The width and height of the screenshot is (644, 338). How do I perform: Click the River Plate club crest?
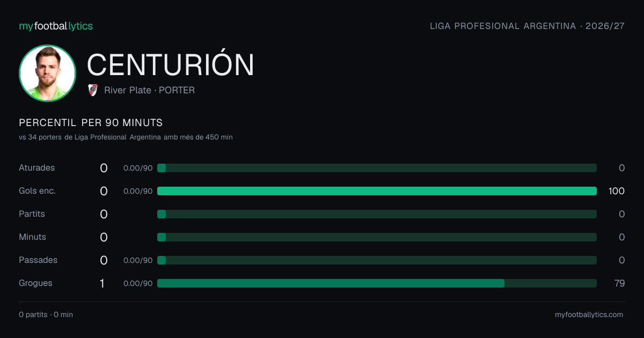point(92,90)
